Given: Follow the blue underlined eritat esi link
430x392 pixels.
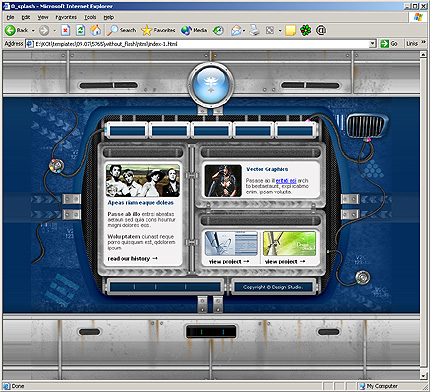Looking at the screenshot, I should click(286, 181).
